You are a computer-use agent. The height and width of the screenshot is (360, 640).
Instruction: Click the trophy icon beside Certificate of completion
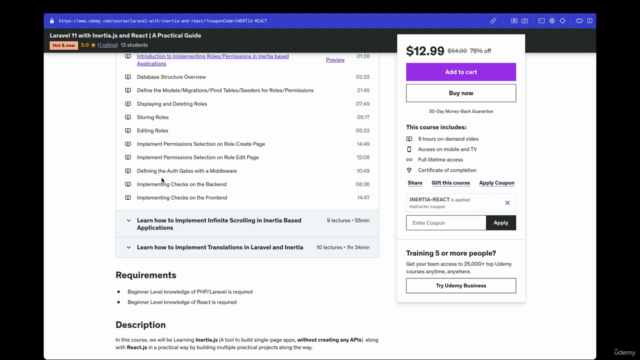click(x=409, y=170)
